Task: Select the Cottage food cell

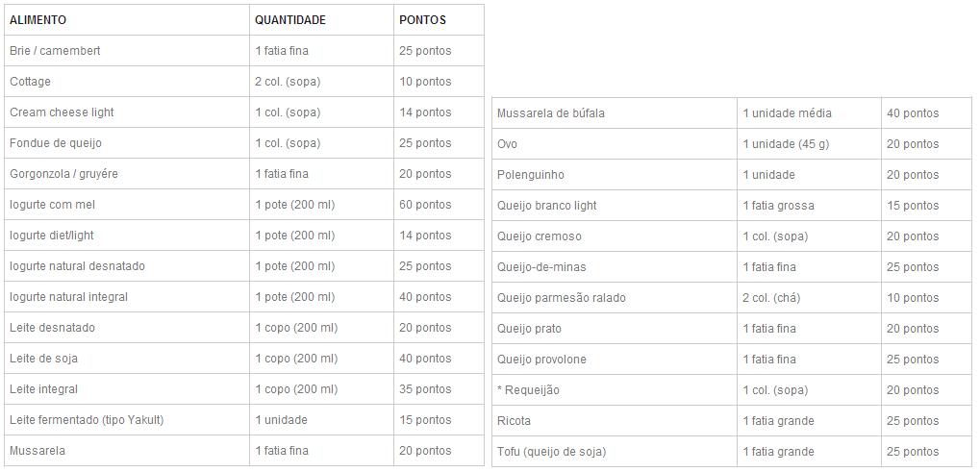Action: pyautogui.click(x=30, y=82)
